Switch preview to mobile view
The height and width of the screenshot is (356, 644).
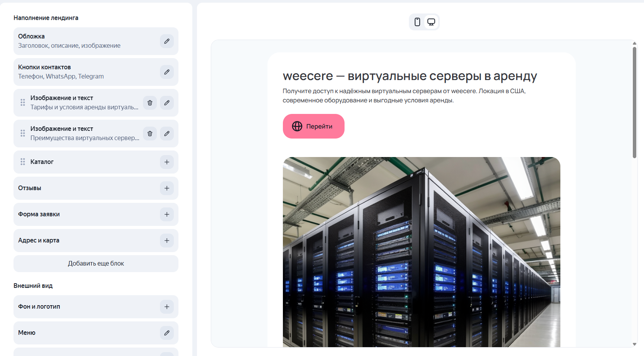click(x=417, y=22)
